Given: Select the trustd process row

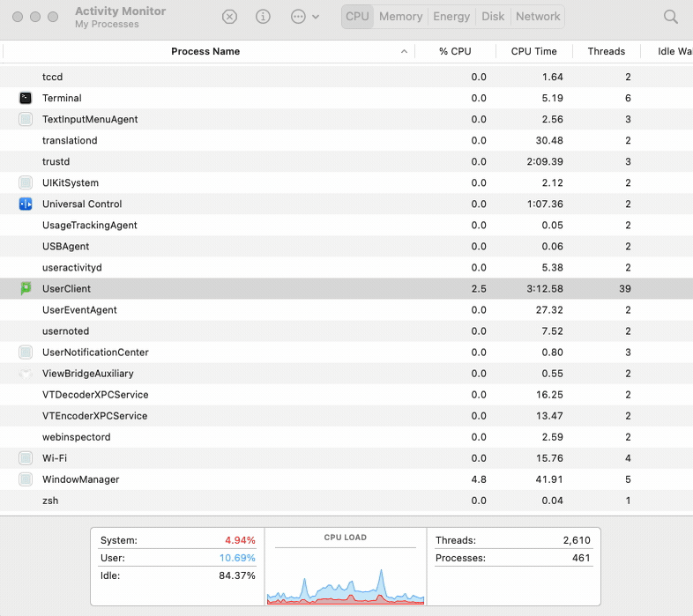Looking at the screenshot, I should click(x=346, y=162).
